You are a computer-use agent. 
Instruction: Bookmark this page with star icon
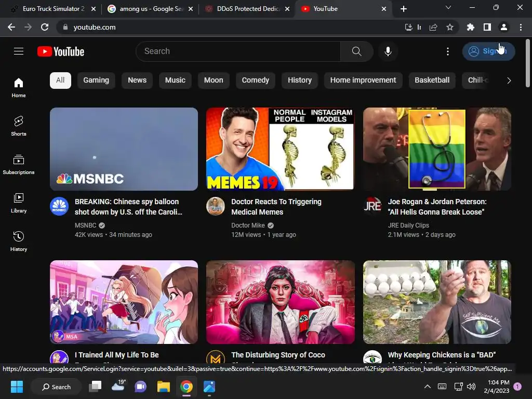(x=450, y=27)
